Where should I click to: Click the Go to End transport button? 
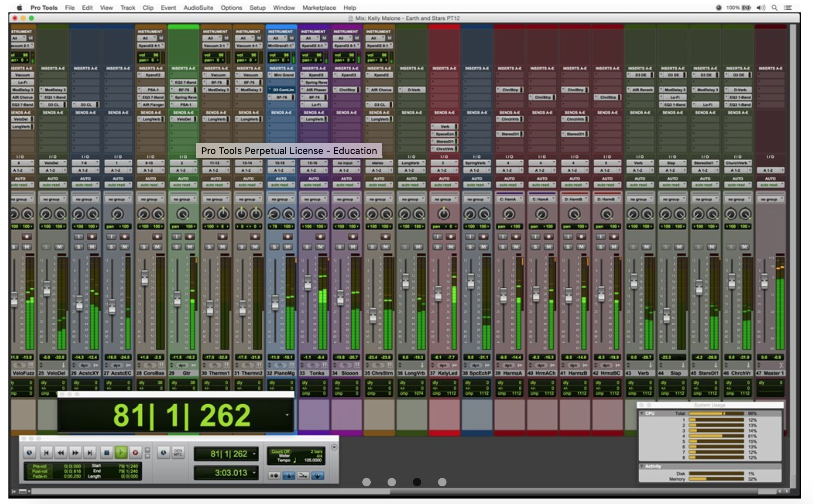tap(90, 453)
